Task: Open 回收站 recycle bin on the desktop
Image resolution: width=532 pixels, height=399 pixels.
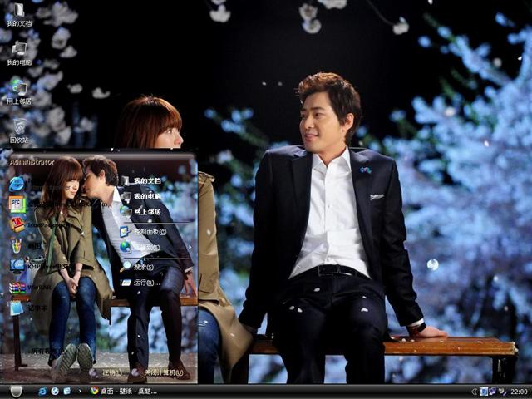Action: pos(19,131)
